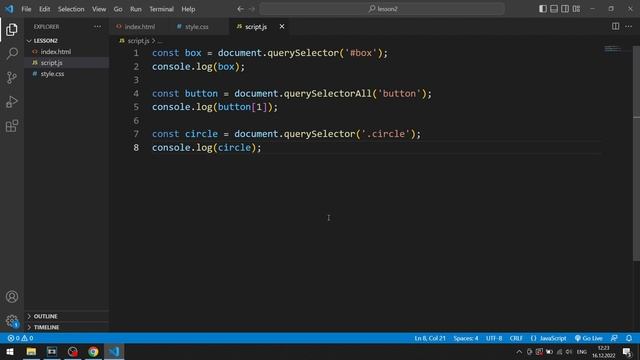Open the Go menu
Image resolution: width=640 pixels, height=360 pixels.
(x=118, y=9)
